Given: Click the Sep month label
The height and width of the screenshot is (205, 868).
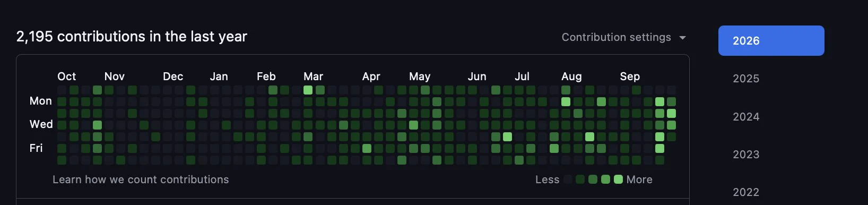Looking at the screenshot, I should point(630,76).
